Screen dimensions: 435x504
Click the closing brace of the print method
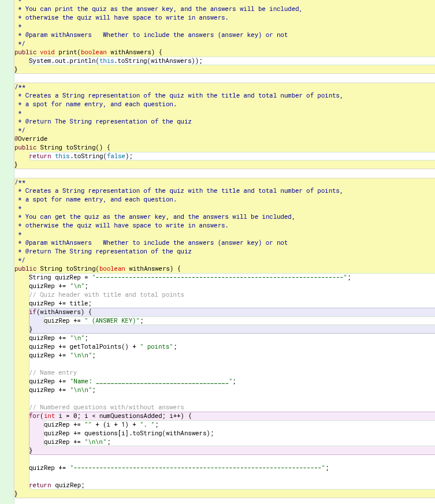coord(16,69)
